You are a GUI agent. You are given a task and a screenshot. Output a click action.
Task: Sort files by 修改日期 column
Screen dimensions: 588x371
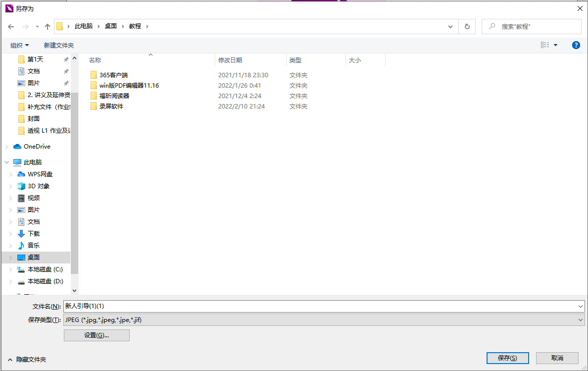coord(230,60)
